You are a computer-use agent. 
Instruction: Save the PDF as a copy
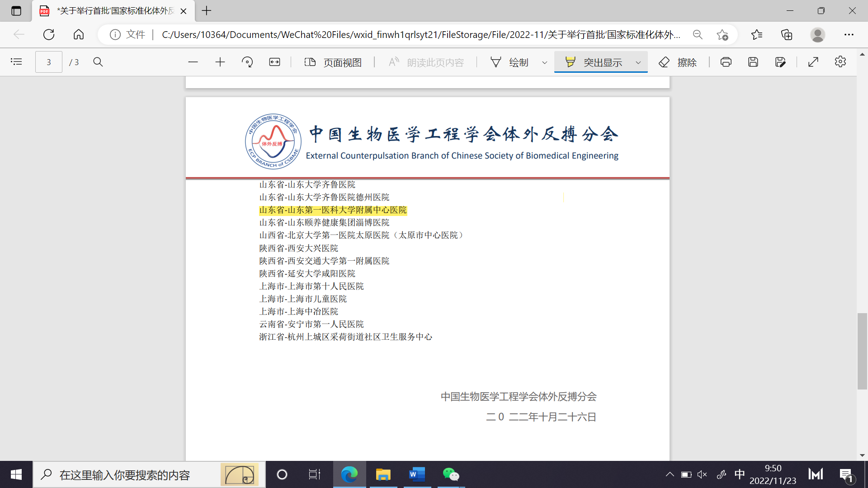tap(780, 62)
